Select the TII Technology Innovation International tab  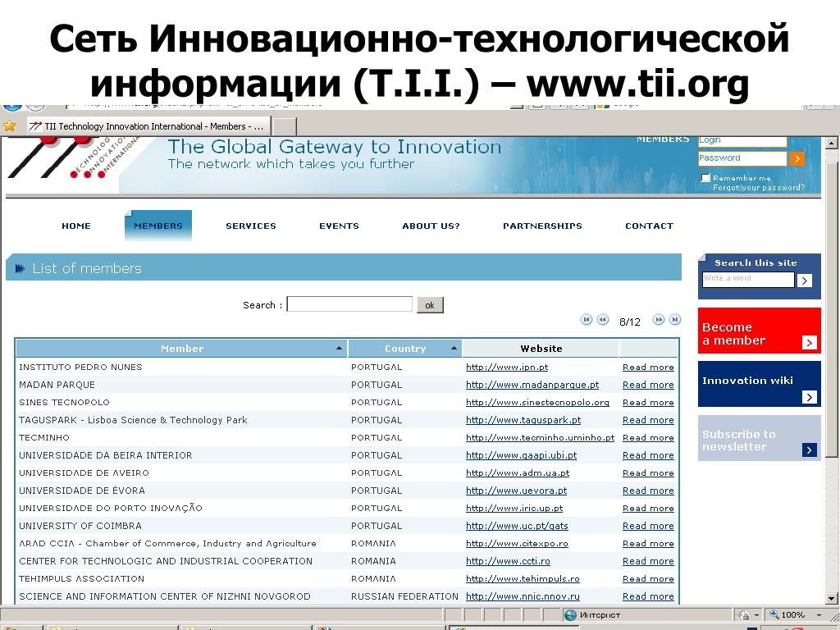(x=148, y=126)
